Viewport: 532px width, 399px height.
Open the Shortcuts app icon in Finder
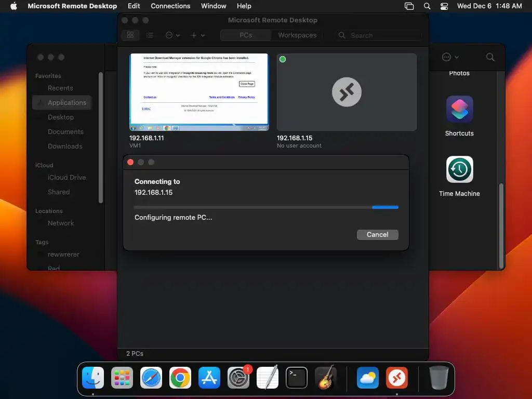(459, 109)
